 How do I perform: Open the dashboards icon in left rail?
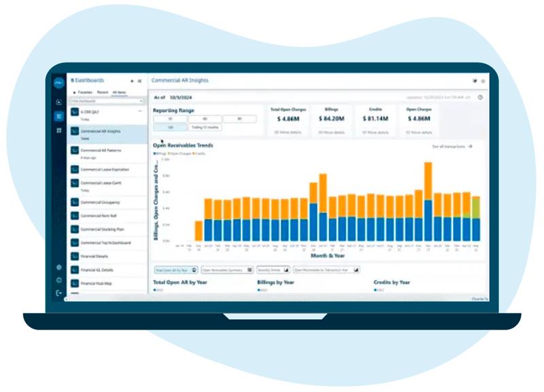click(x=59, y=116)
